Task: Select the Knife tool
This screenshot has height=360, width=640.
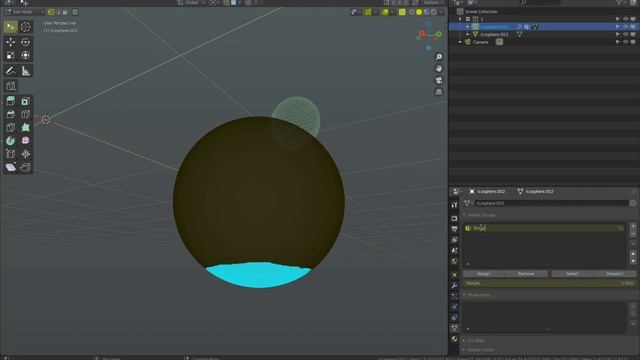Action: [x=11, y=127]
